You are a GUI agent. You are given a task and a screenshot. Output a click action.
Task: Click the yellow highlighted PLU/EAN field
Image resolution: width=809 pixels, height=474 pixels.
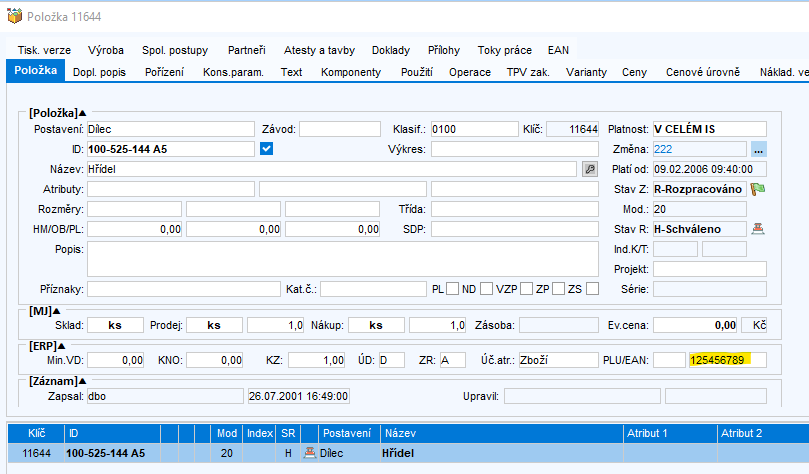pyautogui.click(x=726, y=360)
